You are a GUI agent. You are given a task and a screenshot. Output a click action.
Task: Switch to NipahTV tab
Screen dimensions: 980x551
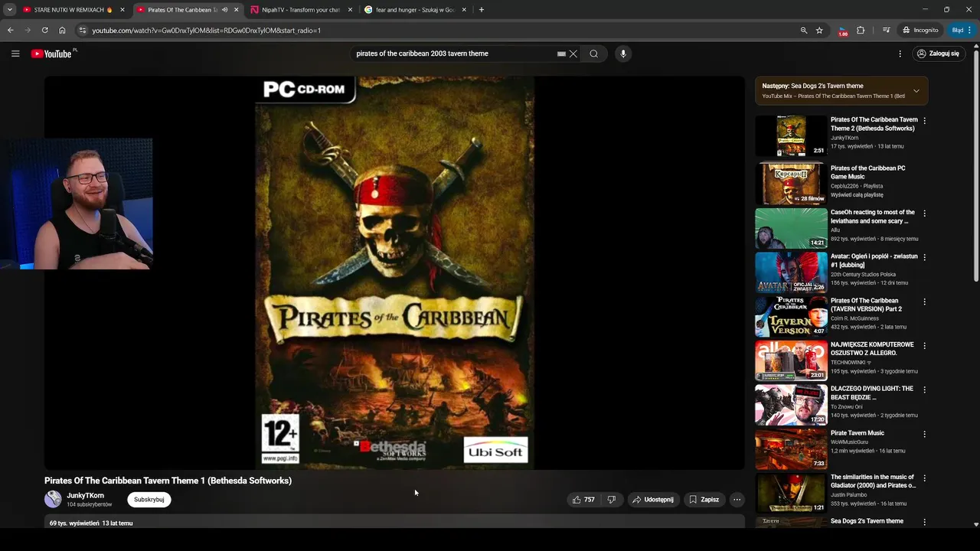[300, 10]
